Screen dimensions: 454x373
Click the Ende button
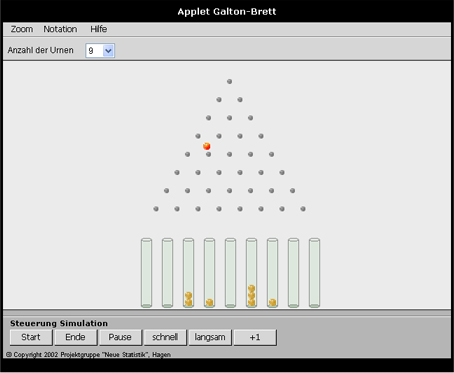[76, 337]
